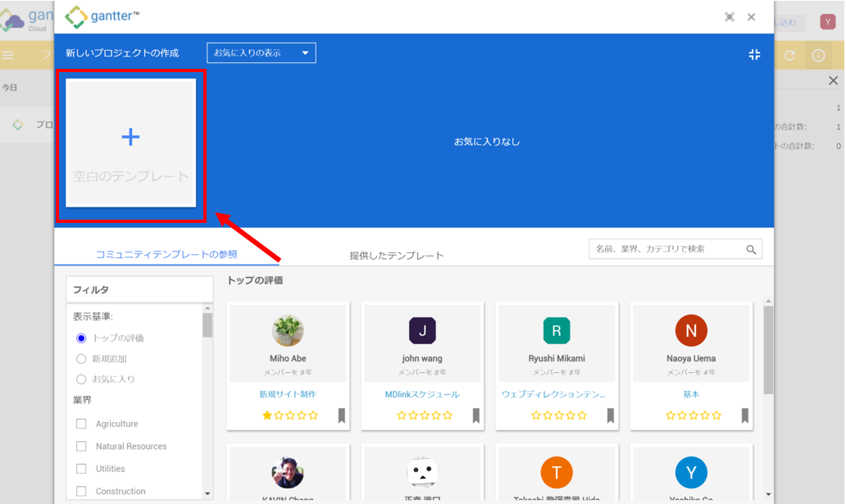Choose the 新規追加 display option
Screen dimensions: 846x504
81,359
